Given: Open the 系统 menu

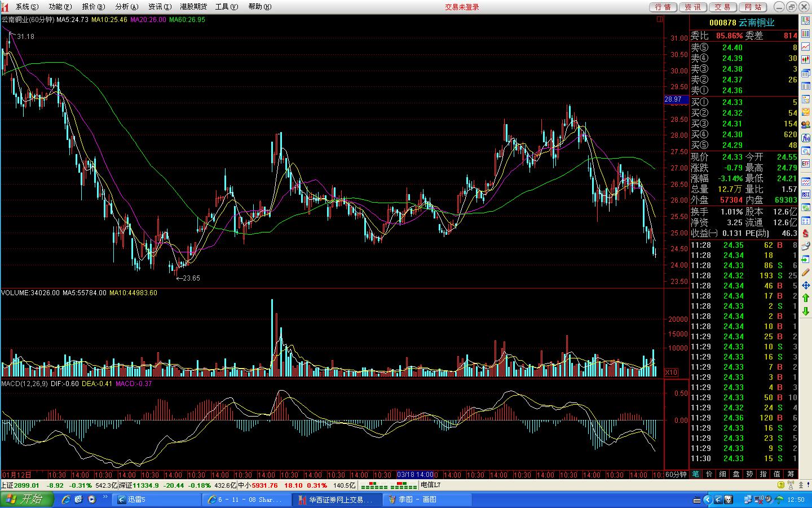Looking at the screenshot, I should 27,7.
